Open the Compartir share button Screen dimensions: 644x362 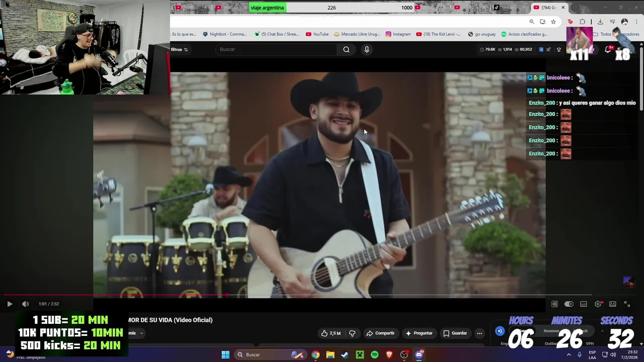380,333
